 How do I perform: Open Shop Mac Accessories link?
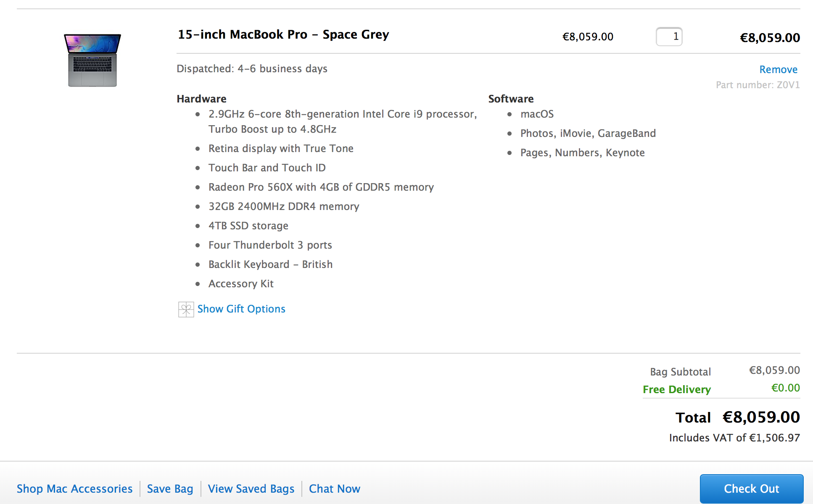(x=74, y=489)
